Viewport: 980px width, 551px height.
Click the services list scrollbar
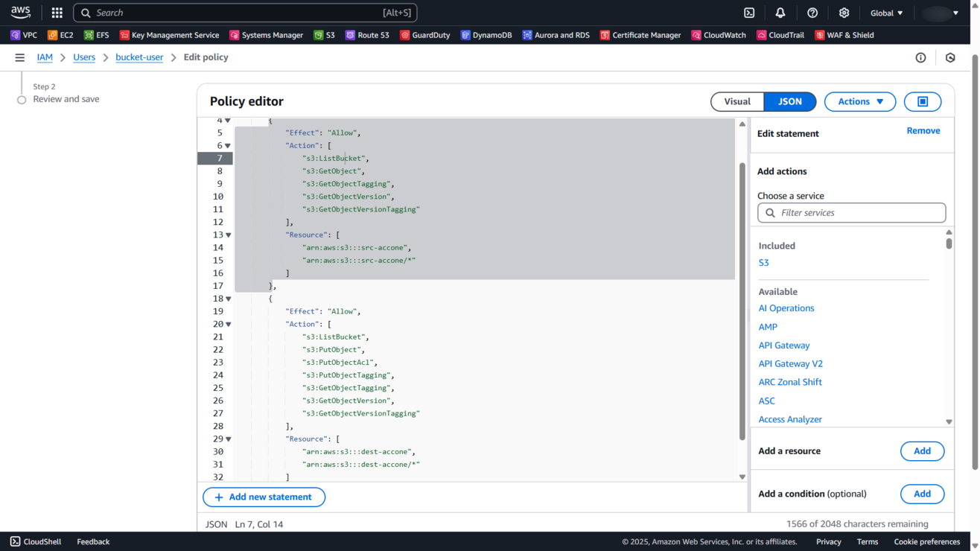click(949, 243)
